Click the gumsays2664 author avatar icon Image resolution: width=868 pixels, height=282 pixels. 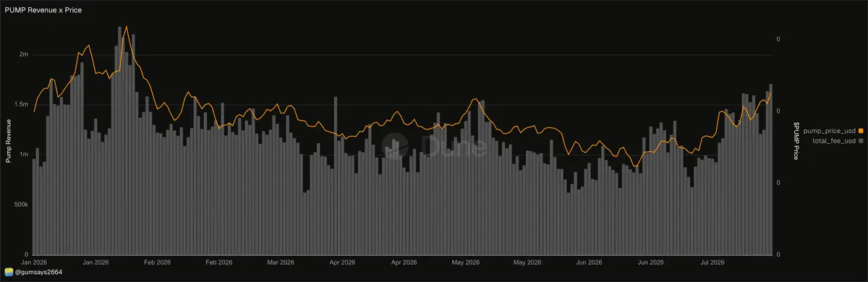pyautogui.click(x=9, y=272)
